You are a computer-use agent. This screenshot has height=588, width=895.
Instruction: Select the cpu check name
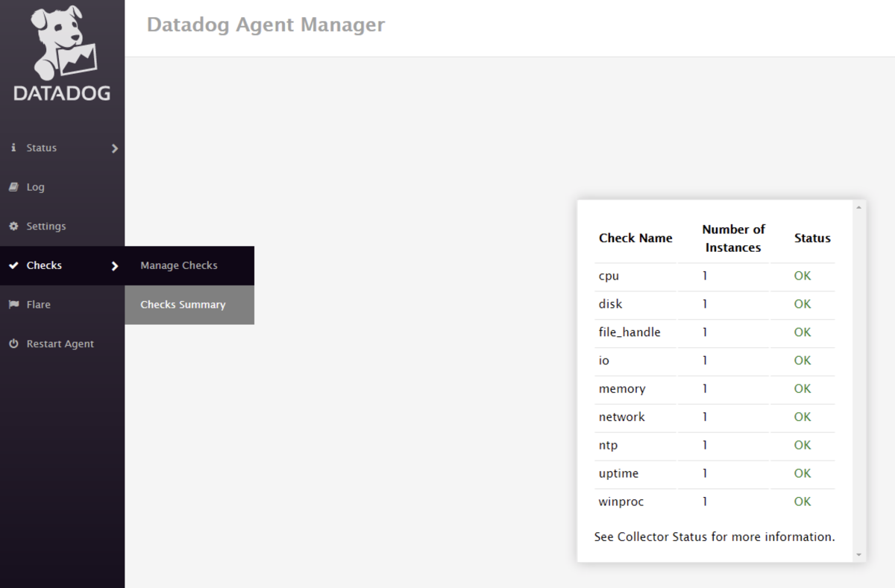tap(608, 276)
